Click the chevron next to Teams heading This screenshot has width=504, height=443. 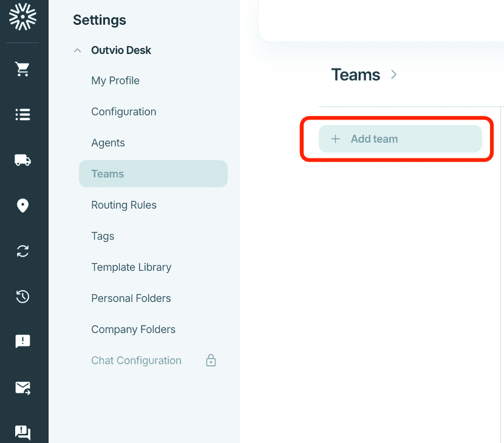pyautogui.click(x=393, y=75)
